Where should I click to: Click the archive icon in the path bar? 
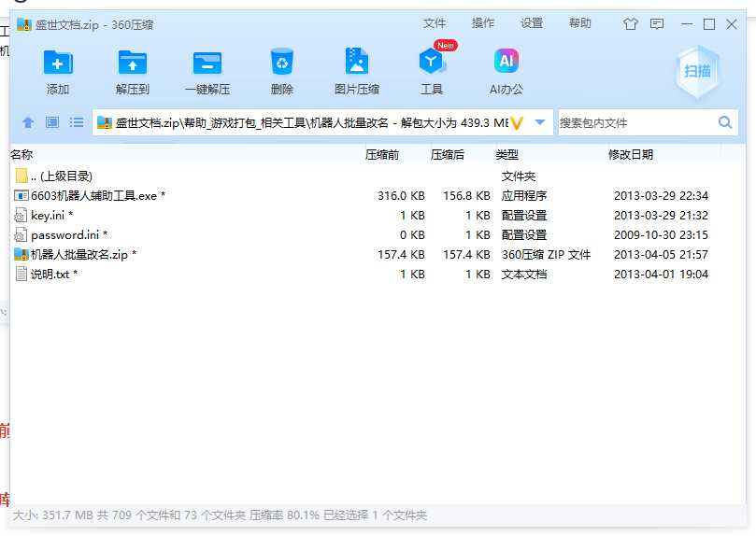tap(104, 123)
